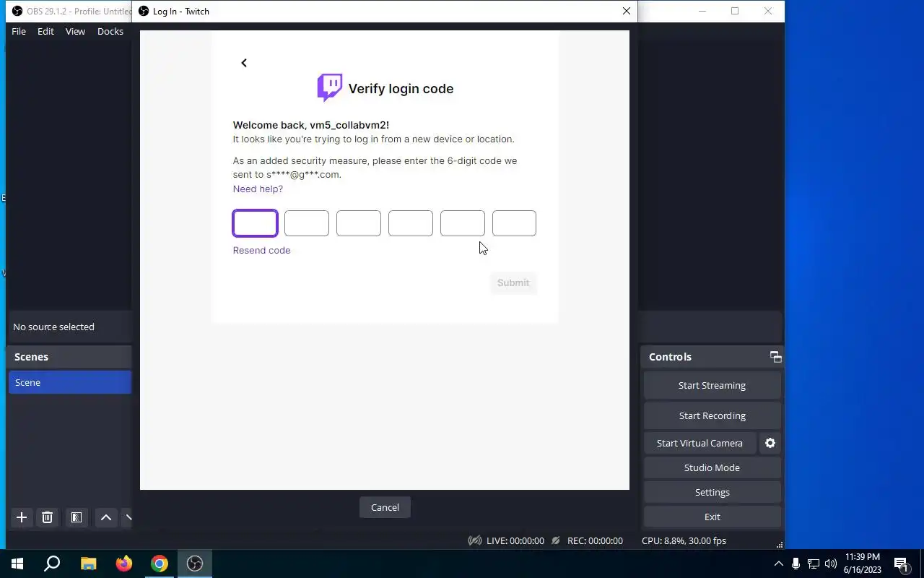The image size is (924, 578).
Task: Undock the Controls panel via popout icon
Action: pyautogui.click(x=775, y=357)
